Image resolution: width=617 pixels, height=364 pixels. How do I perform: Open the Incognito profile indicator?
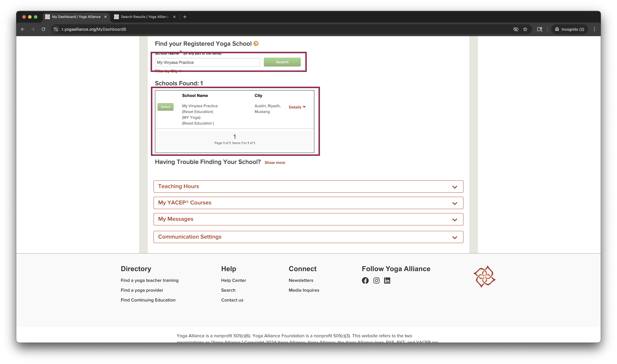pyautogui.click(x=569, y=29)
